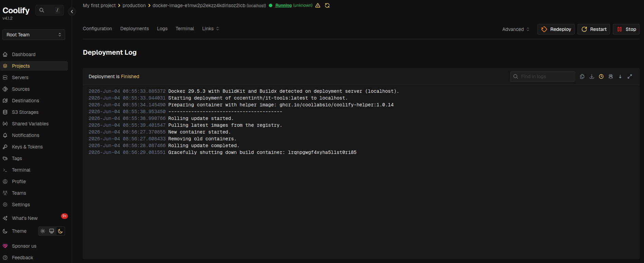Viewport: 644px width, 263px height.
Task: Open Feedback in the sidebar
Action: point(34,258)
